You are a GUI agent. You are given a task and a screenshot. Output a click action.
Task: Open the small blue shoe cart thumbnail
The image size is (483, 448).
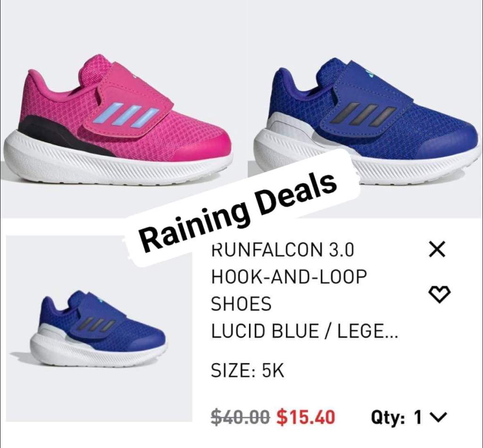pyautogui.click(x=99, y=329)
